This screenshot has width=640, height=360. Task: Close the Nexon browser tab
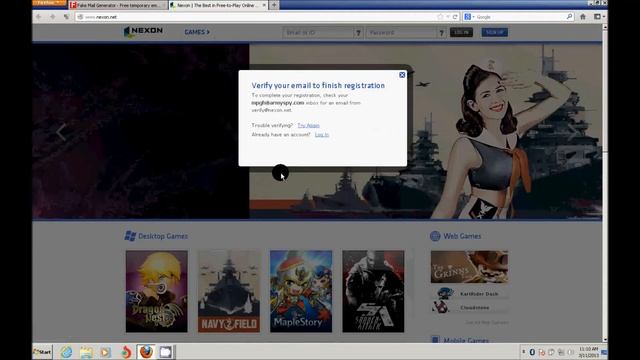point(264,5)
